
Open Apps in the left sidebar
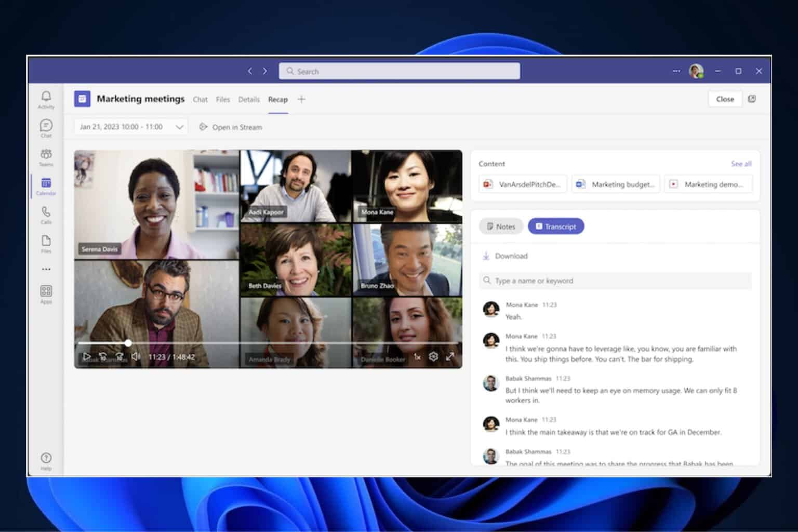pyautogui.click(x=46, y=294)
